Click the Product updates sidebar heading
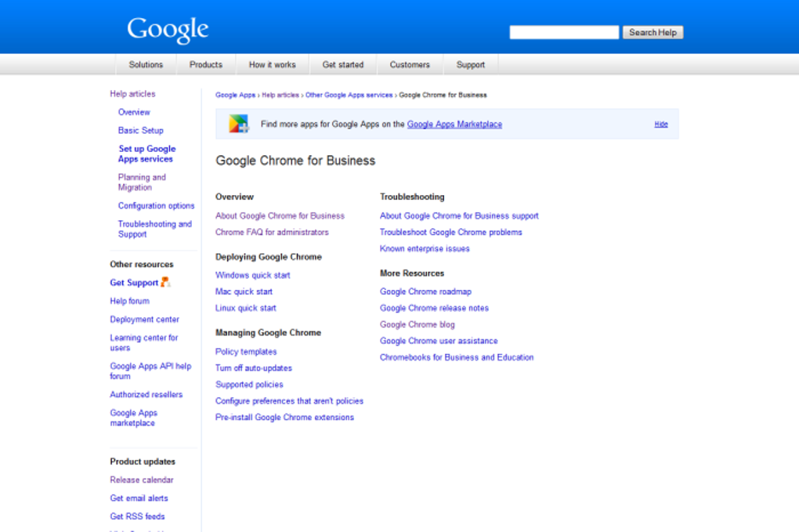 pos(143,461)
